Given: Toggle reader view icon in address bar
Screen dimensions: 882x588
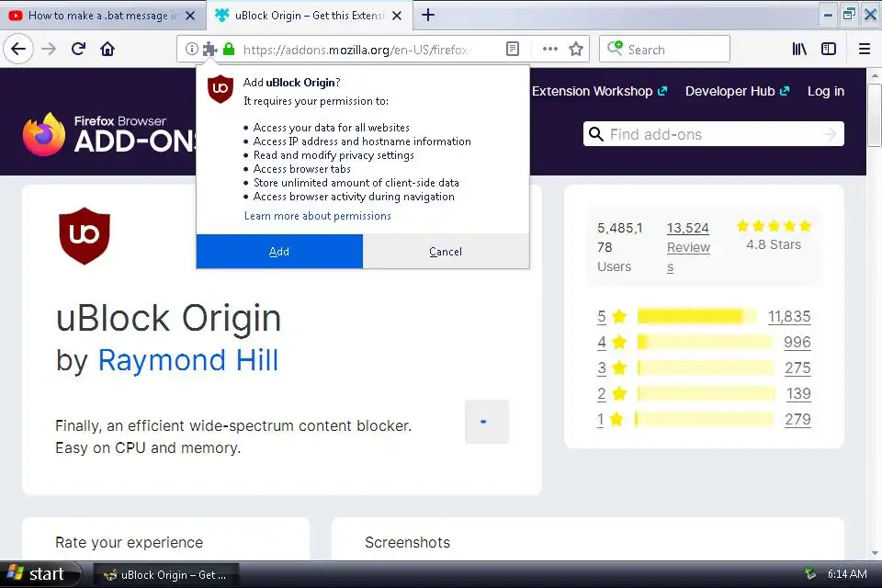Looking at the screenshot, I should (x=513, y=49).
